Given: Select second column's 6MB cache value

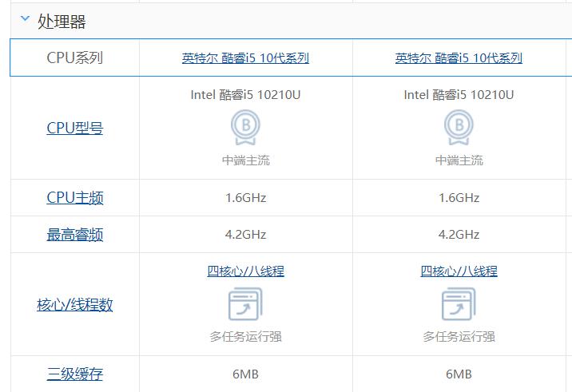Looking at the screenshot, I should coord(459,374).
